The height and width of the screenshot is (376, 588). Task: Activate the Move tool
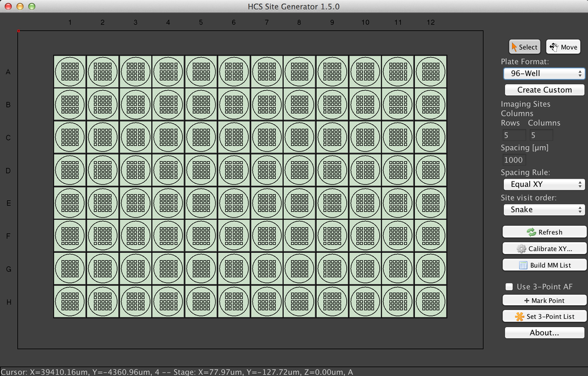click(x=563, y=47)
